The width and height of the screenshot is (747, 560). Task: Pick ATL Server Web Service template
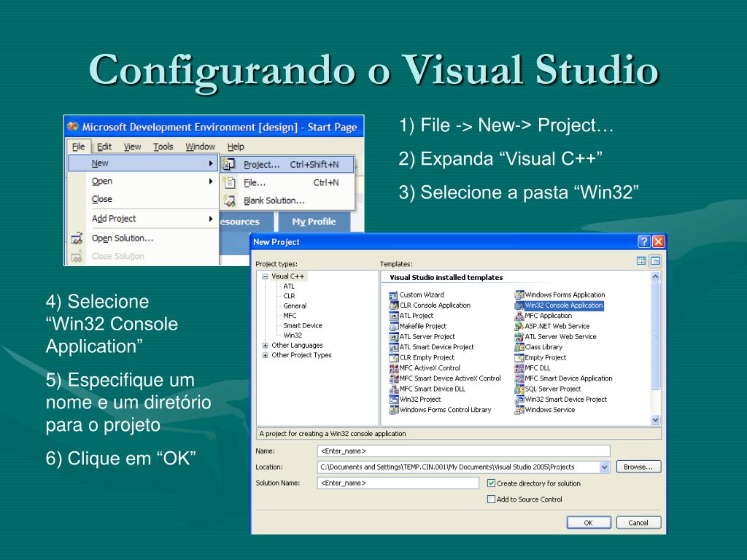[x=555, y=337]
